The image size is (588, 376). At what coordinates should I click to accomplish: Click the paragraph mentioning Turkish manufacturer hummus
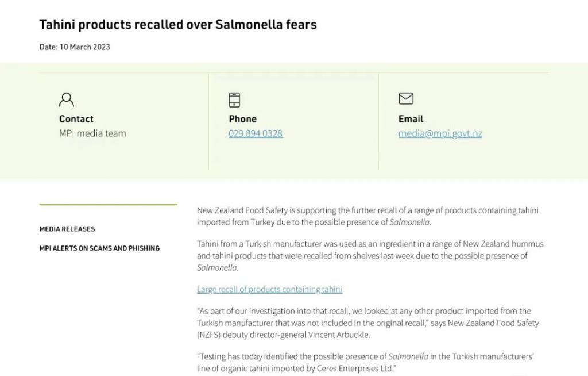(370, 255)
